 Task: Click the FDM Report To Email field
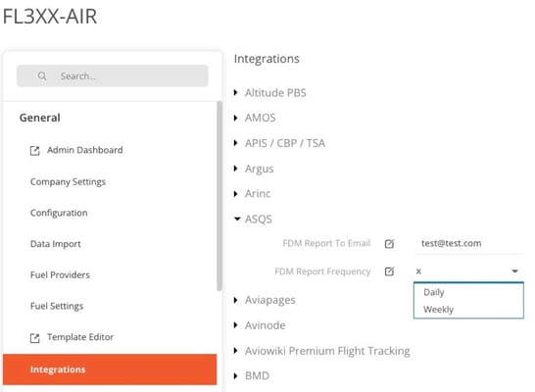pyautogui.click(x=469, y=244)
